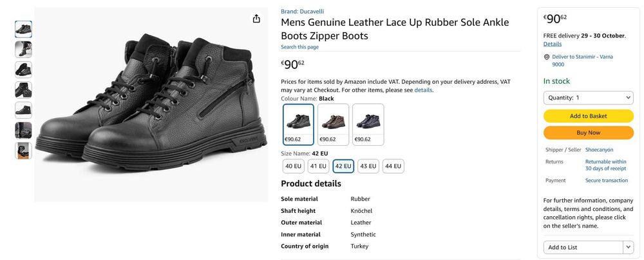Open the last orange-box thumbnail
This screenshot has height=260, width=644.
point(23,150)
